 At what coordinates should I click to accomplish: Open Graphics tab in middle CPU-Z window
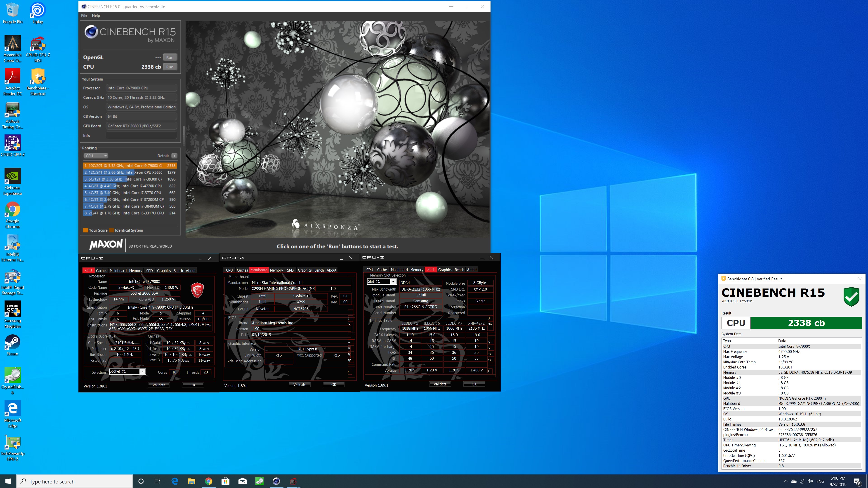click(305, 270)
